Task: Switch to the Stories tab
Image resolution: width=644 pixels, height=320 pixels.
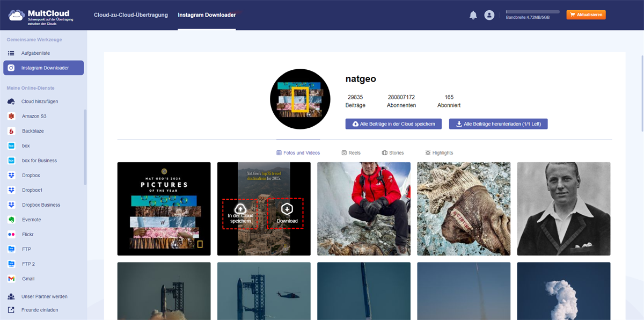Action: tap(393, 153)
